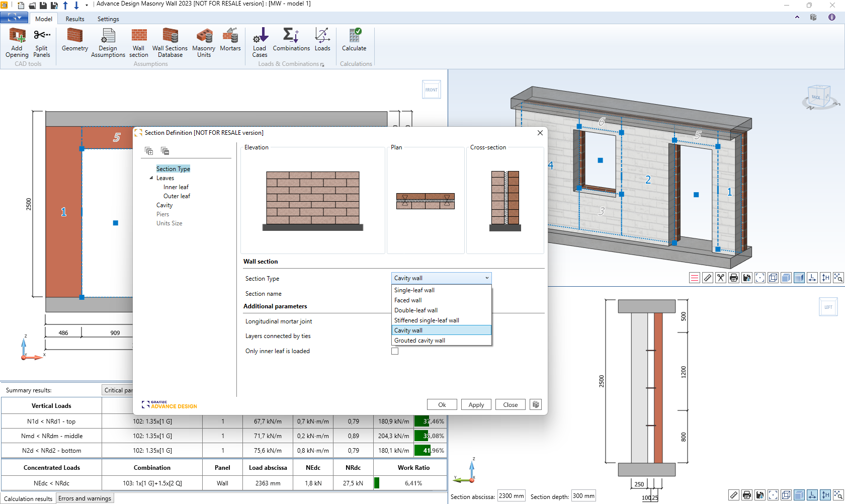Click the Close button in dialog
845x504 pixels.
(511, 404)
